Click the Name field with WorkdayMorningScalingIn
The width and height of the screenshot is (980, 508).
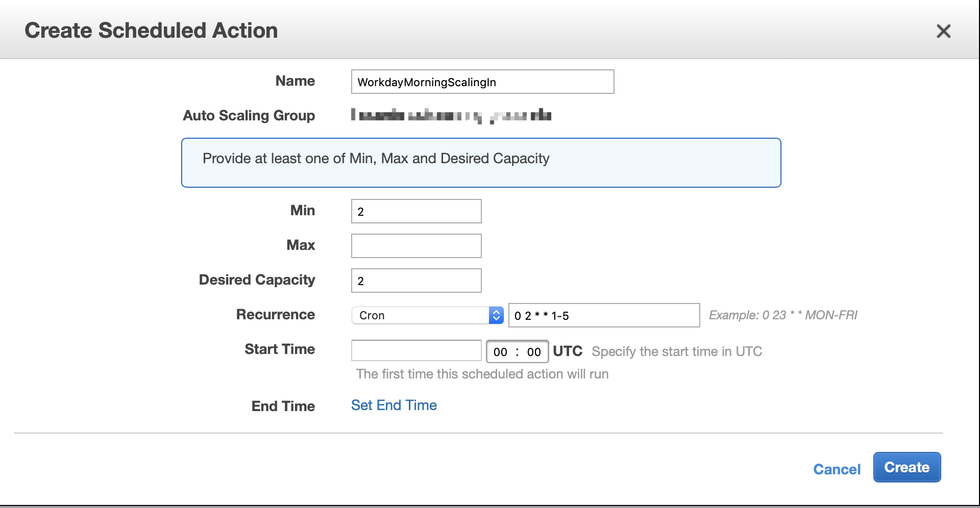482,82
